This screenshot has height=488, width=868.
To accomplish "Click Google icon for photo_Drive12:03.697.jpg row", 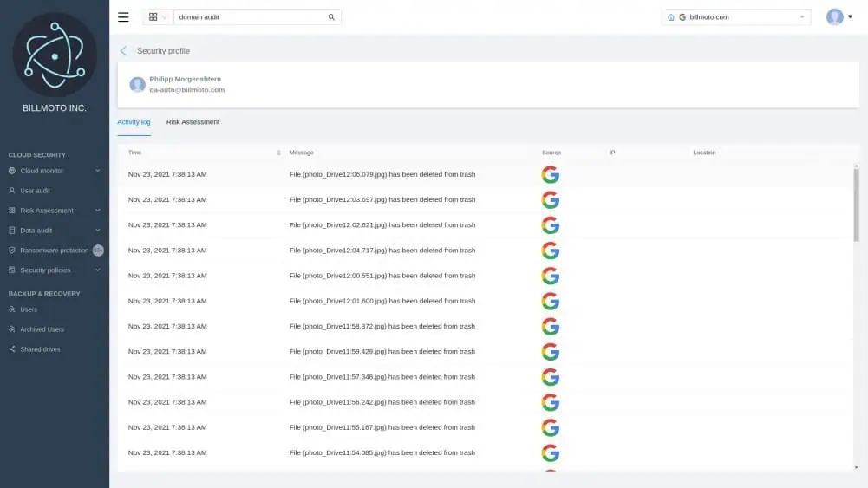I will (x=551, y=200).
